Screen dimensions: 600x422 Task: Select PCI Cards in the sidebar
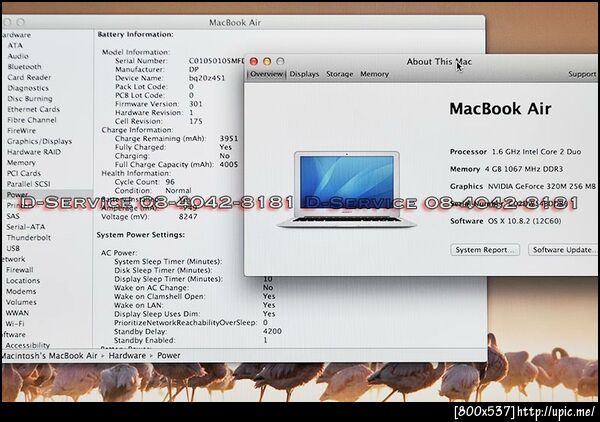pos(24,173)
